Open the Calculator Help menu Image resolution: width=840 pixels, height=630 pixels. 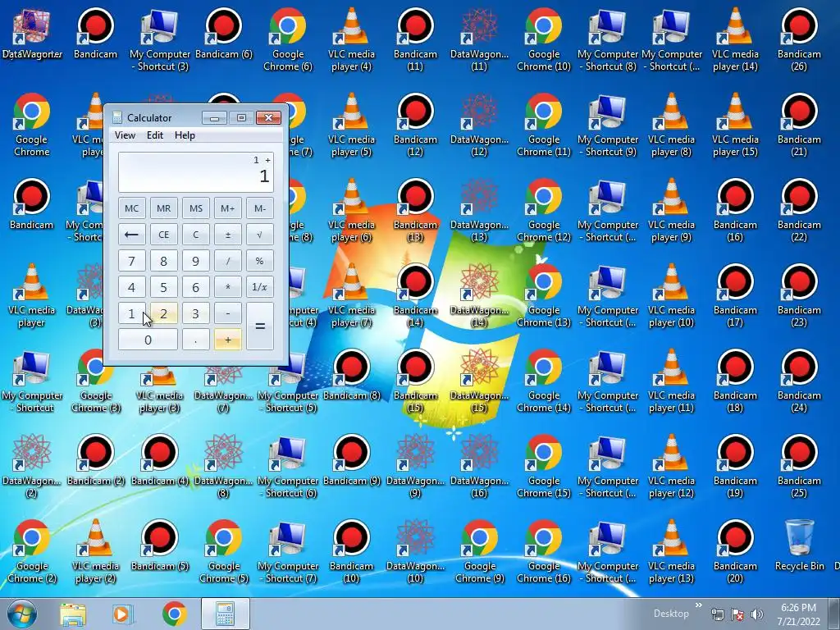185,135
